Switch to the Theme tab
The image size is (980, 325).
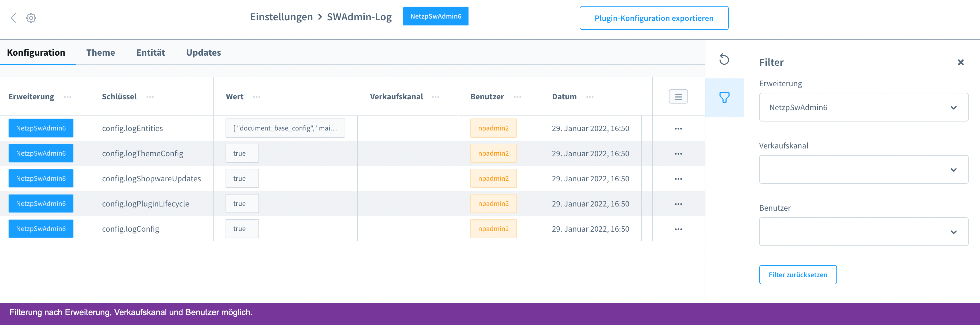point(101,52)
